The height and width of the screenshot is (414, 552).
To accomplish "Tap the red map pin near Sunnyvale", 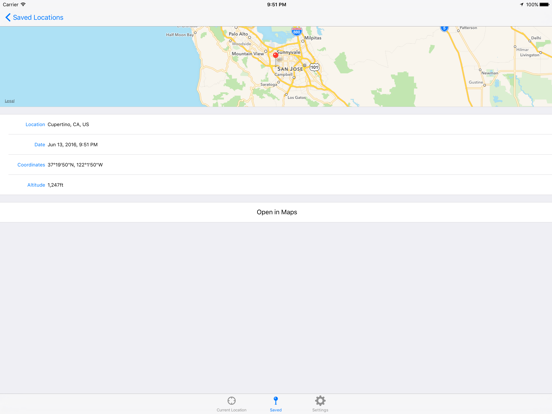I will click(275, 55).
